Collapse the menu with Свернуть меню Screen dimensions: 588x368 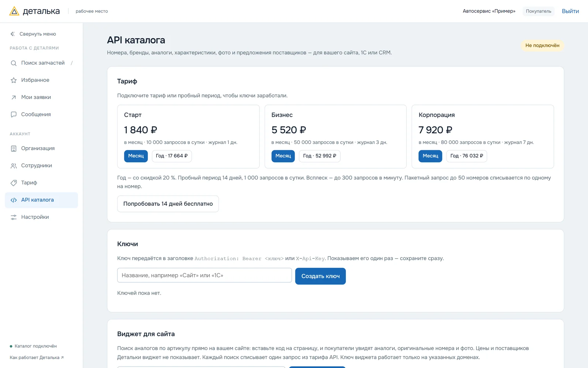(33, 34)
